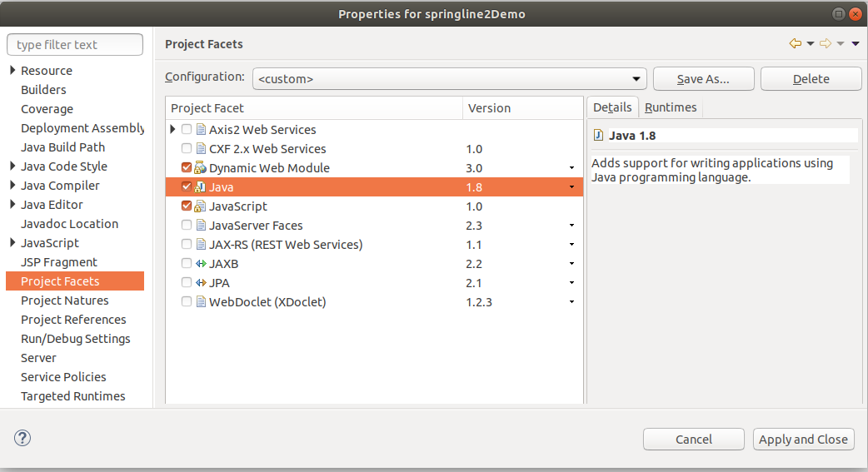Open the view menu triangle icon

tap(856, 44)
